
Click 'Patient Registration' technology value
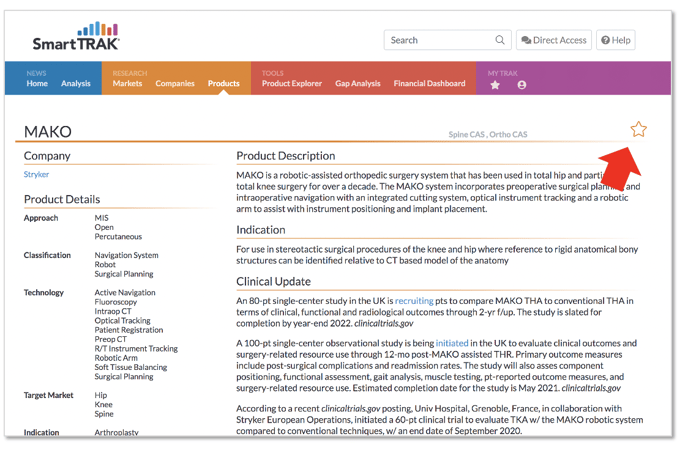pyautogui.click(x=129, y=330)
